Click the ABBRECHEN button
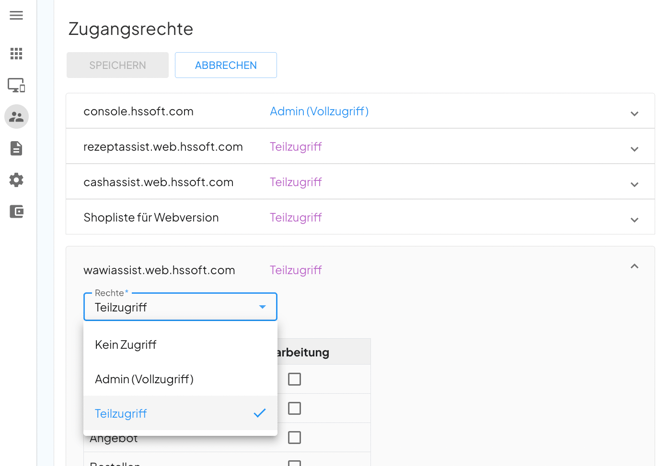Screen dimensions: 670x466 pyautogui.click(x=226, y=65)
